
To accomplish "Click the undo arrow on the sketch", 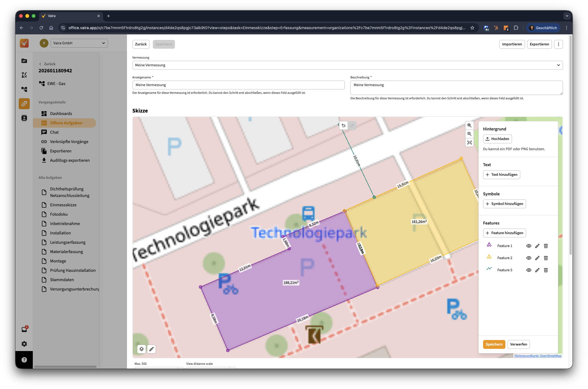I will pyautogui.click(x=343, y=125).
